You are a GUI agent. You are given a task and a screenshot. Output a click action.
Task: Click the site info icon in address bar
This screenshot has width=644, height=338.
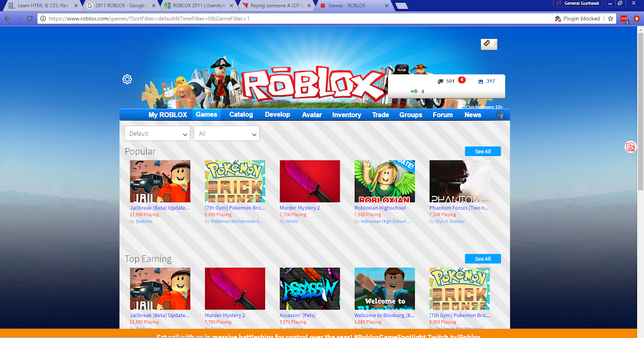coord(42,19)
